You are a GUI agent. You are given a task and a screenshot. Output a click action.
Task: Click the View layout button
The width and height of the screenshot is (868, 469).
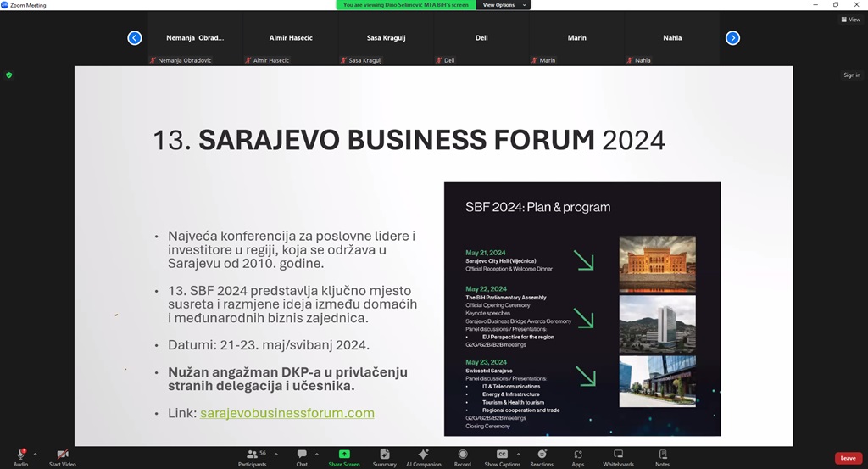click(x=851, y=20)
